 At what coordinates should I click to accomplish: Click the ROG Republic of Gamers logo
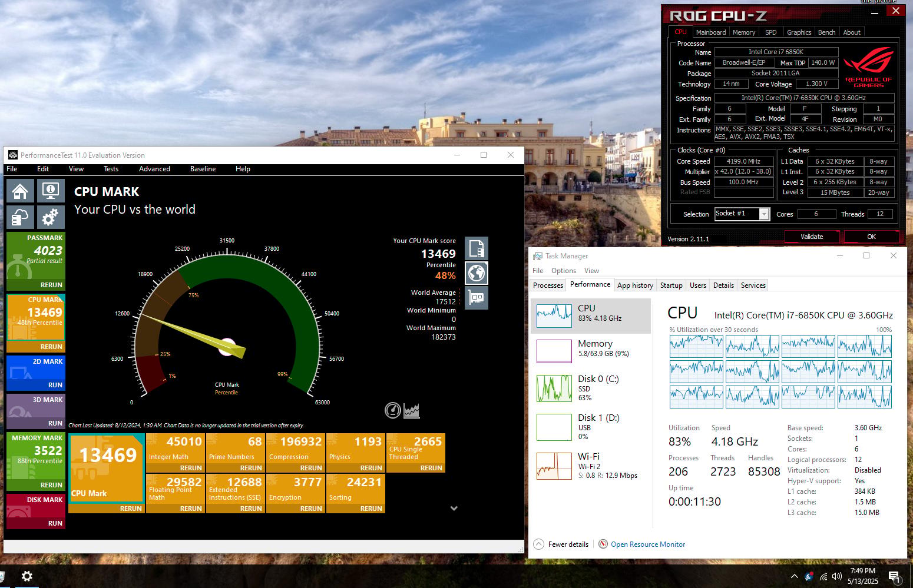click(868, 68)
